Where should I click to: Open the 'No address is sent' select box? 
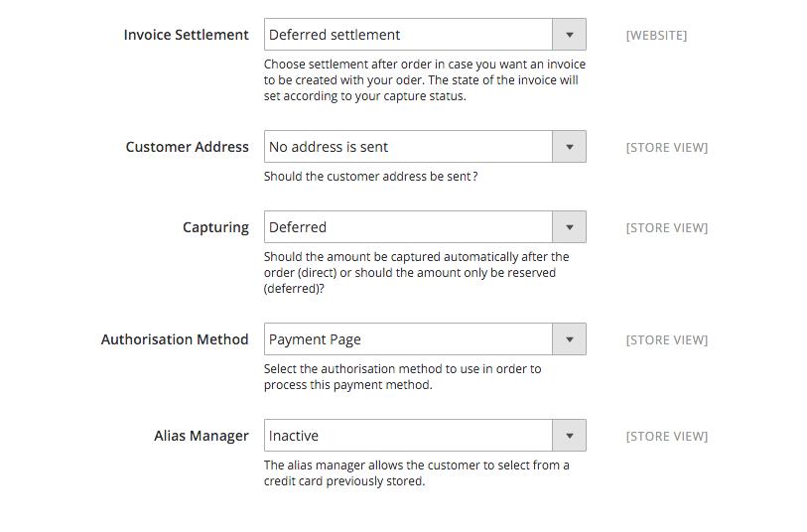click(409, 147)
